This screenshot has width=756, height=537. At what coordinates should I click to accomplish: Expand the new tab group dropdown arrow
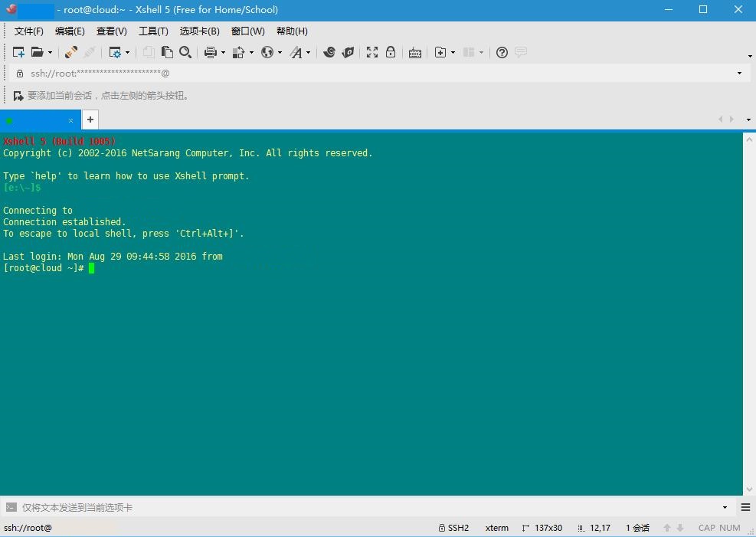(453, 52)
